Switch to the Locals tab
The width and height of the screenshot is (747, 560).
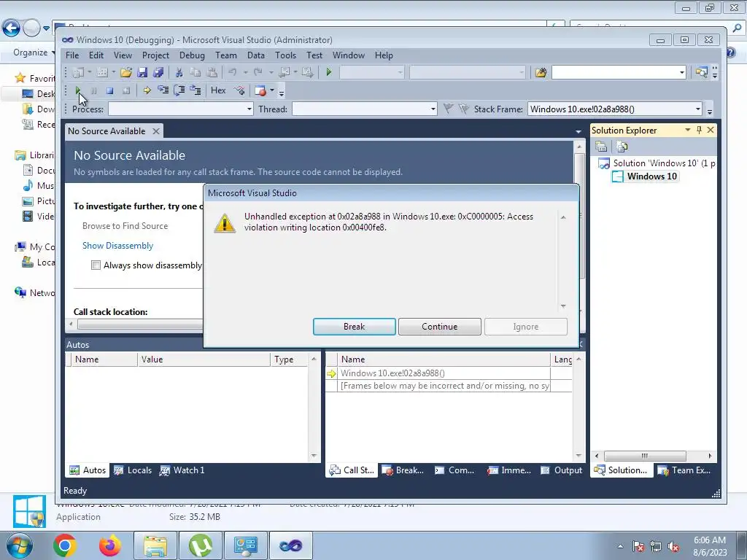(x=133, y=470)
